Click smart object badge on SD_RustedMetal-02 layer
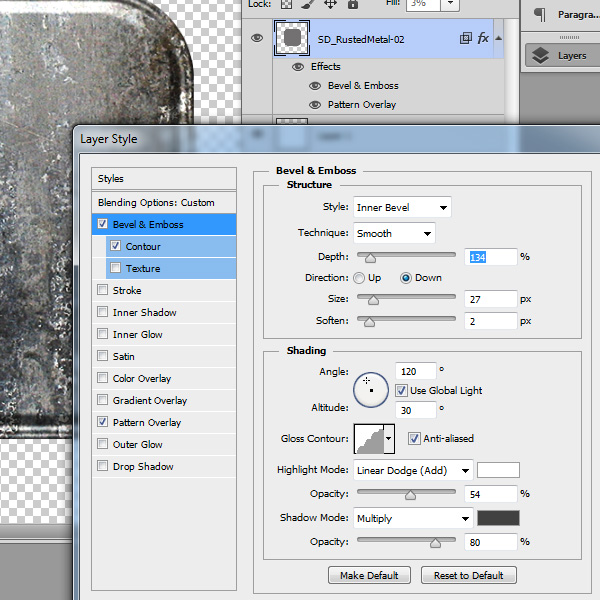 point(466,38)
